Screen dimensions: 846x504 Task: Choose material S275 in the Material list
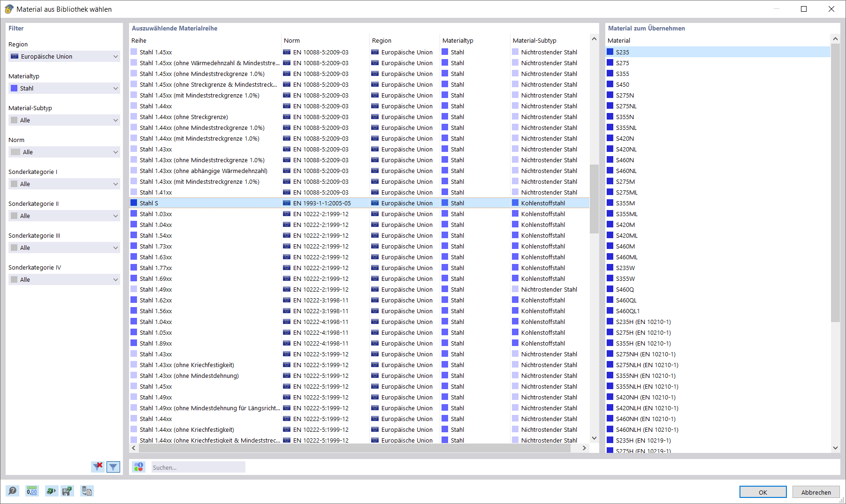pyautogui.click(x=718, y=63)
